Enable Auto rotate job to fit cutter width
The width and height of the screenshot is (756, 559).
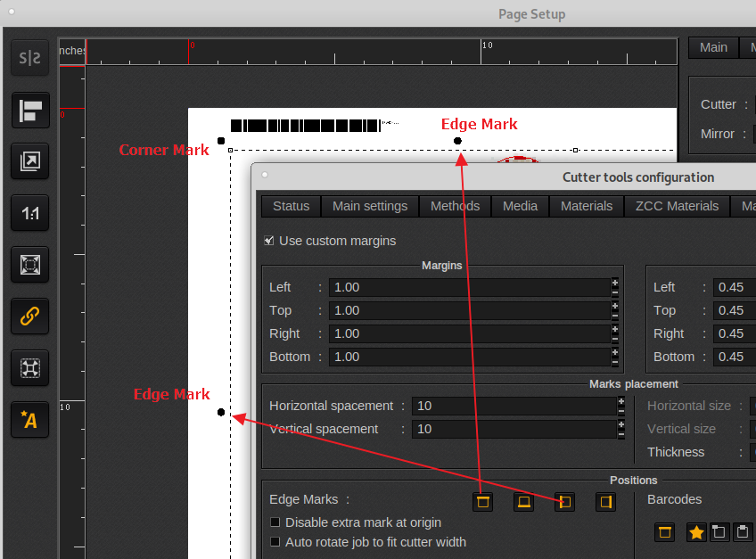click(x=275, y=542)
